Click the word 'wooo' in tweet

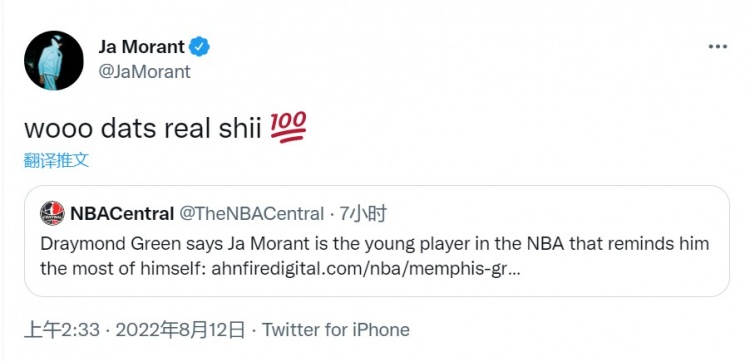click(x=58, y=131)
